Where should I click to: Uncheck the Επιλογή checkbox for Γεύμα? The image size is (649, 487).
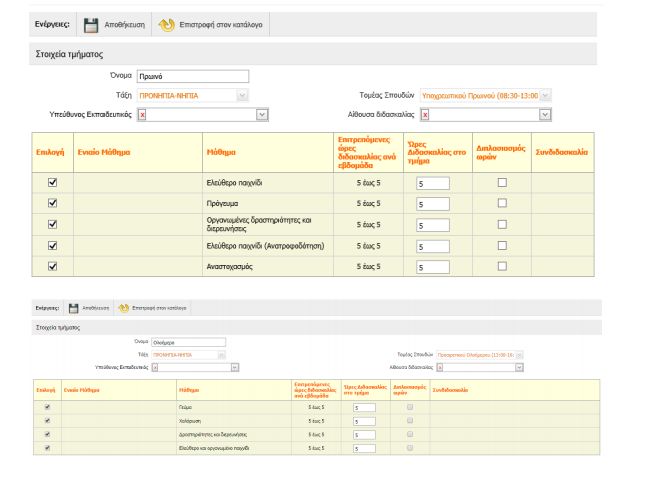[x=45, y=407]
